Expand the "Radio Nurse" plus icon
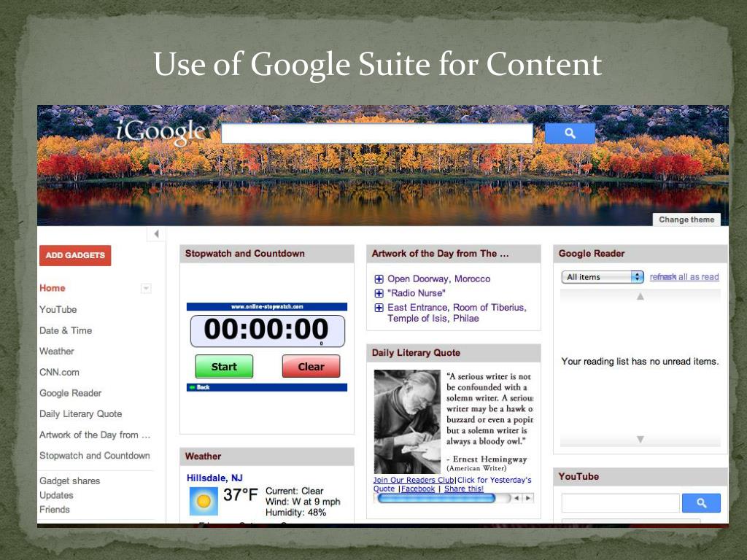The width and height of the screenshot is (747, 560). pos(379,293)
